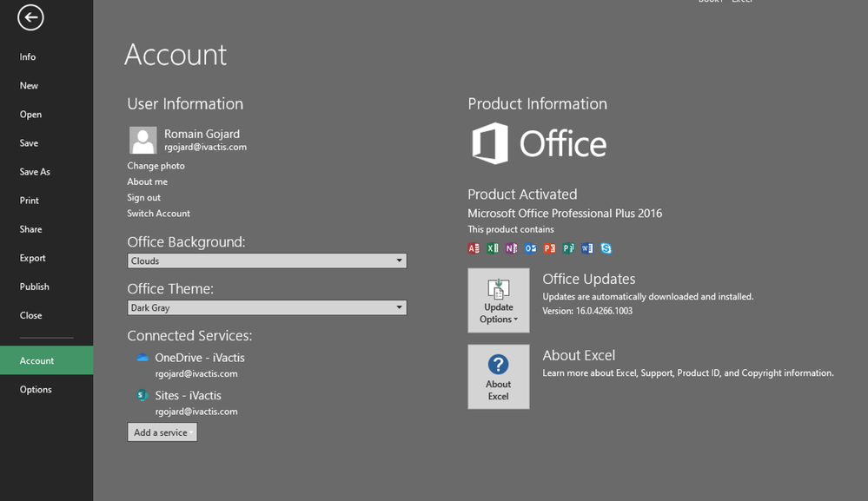Screen dimensions: 868x501
Task: Select the highlighted Account item
Action: click(47, 360)
